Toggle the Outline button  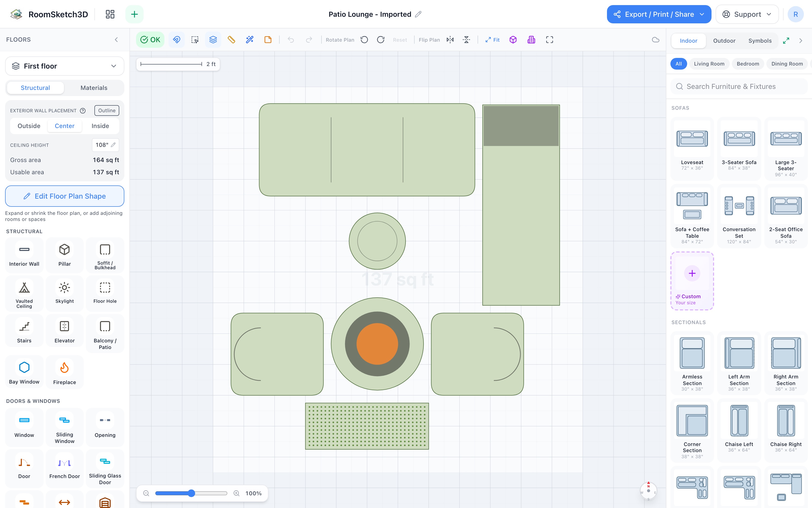coord(107,110)
